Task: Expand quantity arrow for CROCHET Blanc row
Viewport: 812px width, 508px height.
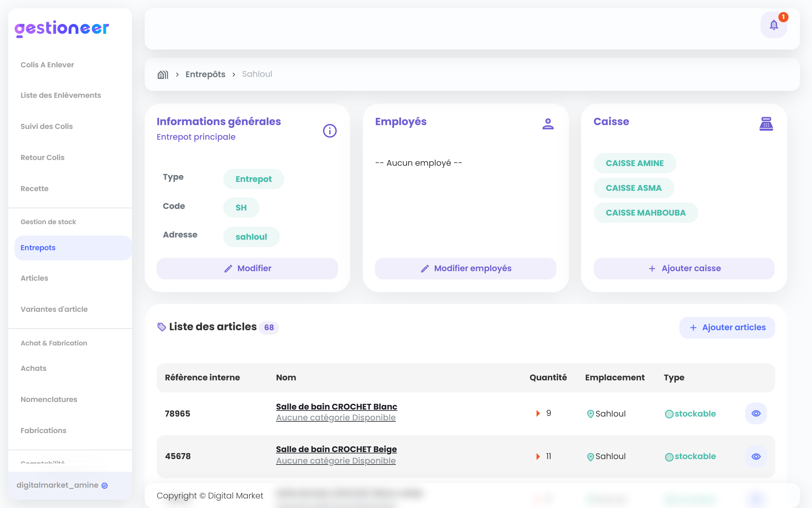Action: pyautogui.click(x=538, y=413)
